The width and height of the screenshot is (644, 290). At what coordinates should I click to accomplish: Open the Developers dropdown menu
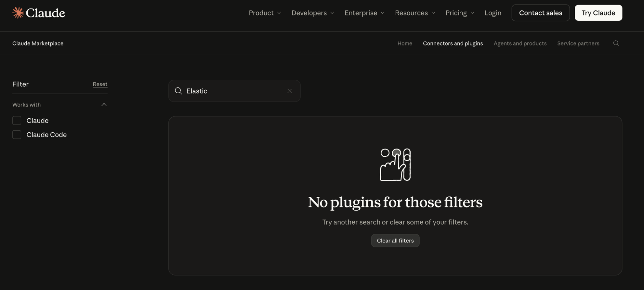(x=312, y=13)
